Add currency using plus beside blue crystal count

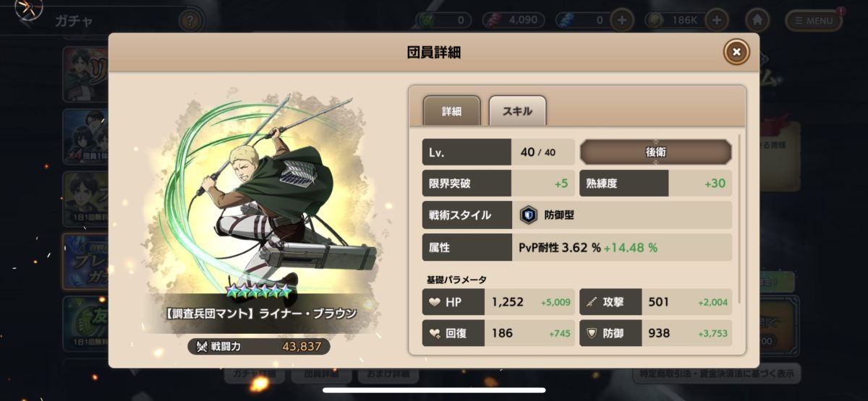point(621,20)
